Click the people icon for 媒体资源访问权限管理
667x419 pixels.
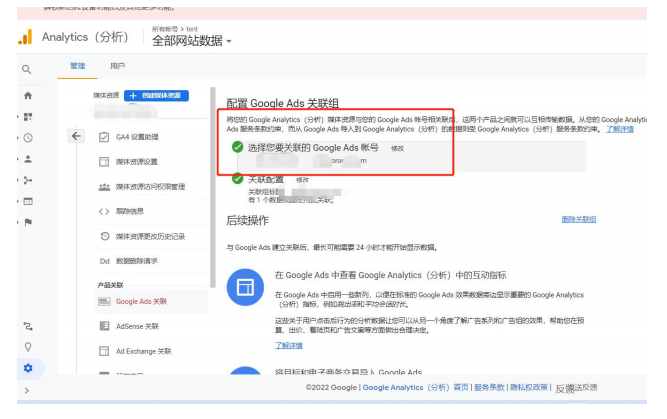(104, 187)
